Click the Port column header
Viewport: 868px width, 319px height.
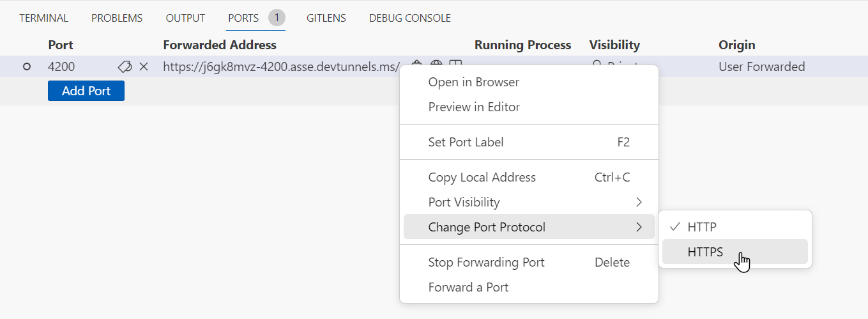point(61,45)
